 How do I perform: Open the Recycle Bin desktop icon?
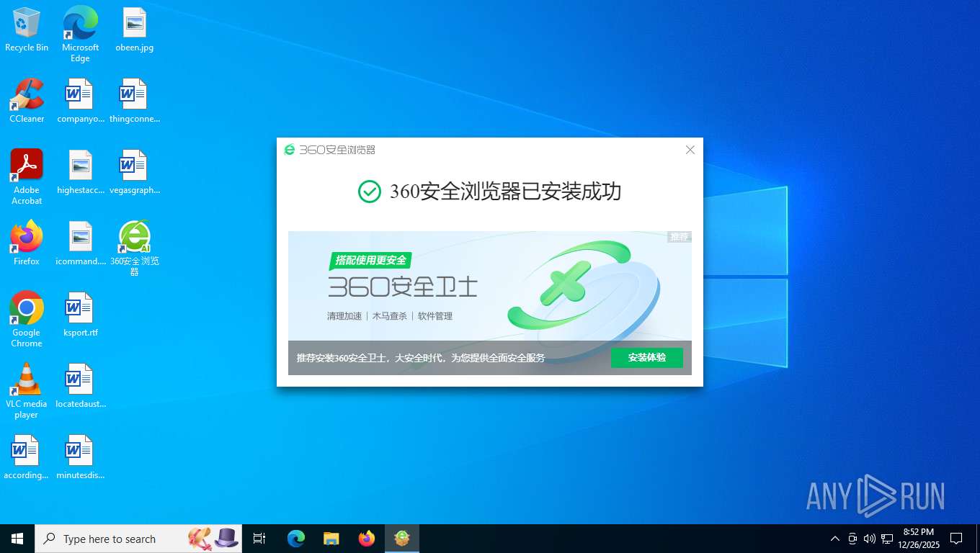(27, 30)
